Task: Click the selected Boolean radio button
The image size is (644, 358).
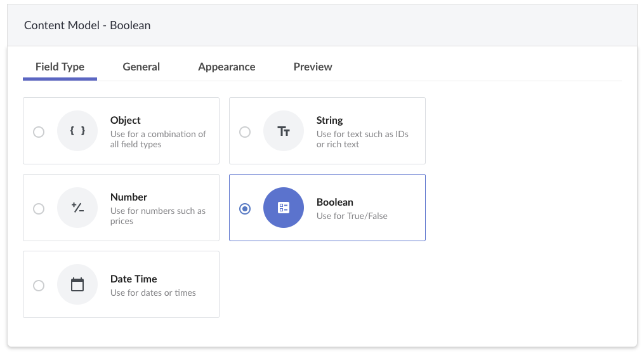Action: (x=245, y=209)
